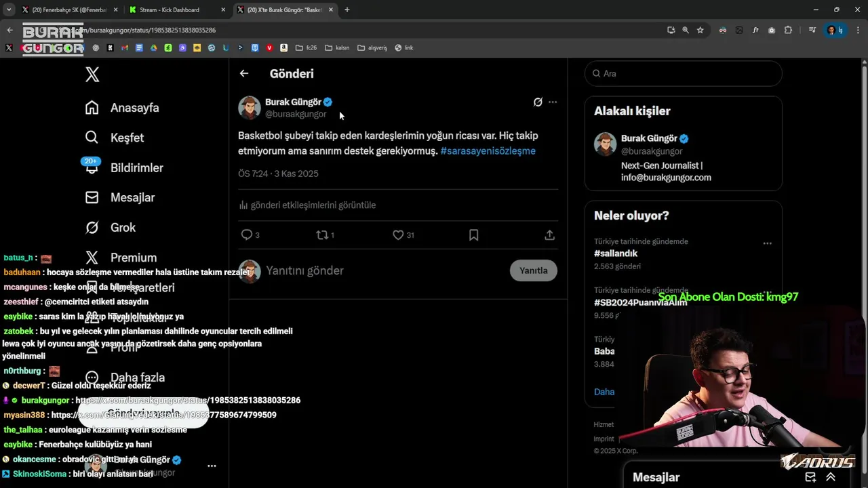Click the Yanıtla reply button
868x488 pixels.
533,270
